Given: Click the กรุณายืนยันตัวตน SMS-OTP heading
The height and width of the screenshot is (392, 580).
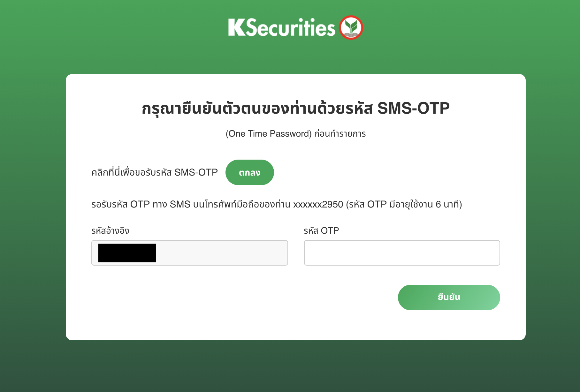Looking at the screenshot, I should tap(296, 108).
